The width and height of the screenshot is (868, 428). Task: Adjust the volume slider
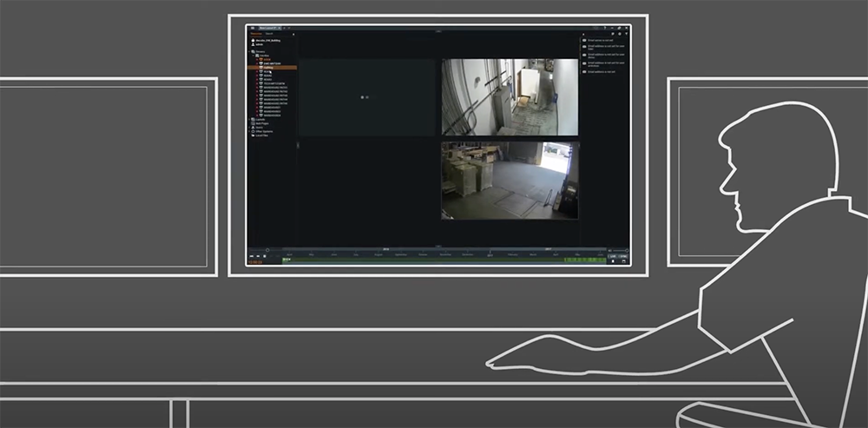[x=620, y=251]
